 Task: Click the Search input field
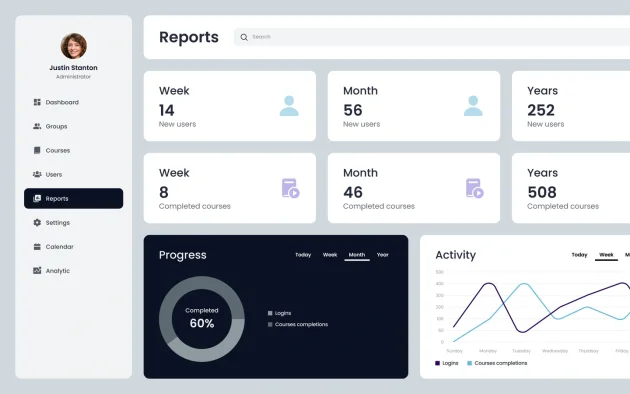432,37
